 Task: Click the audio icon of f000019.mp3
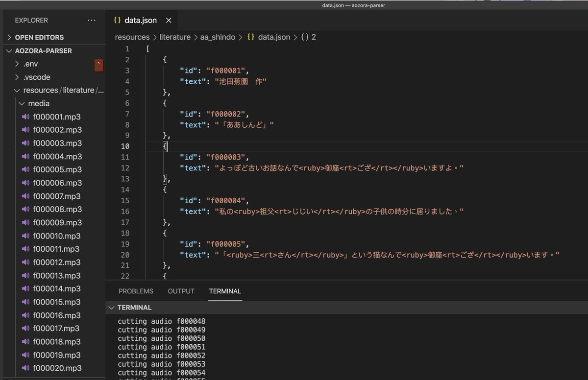(25, 355)
